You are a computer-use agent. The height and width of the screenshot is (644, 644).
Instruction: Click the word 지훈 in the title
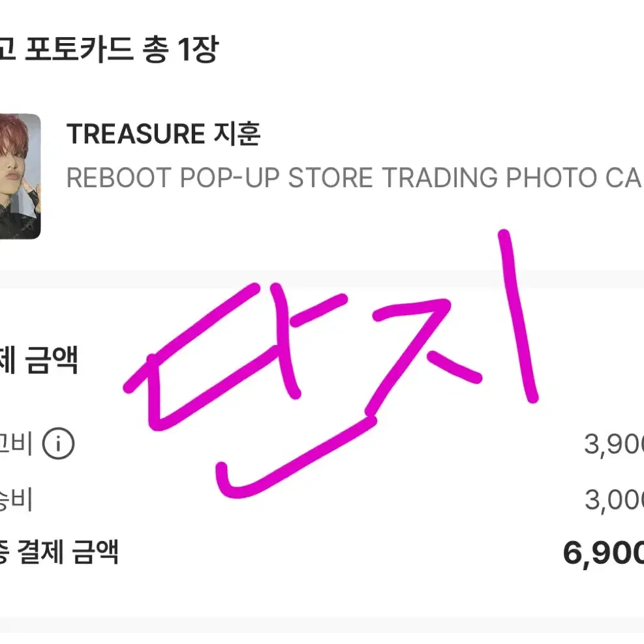pyautogui.click(x=237, y=134)
